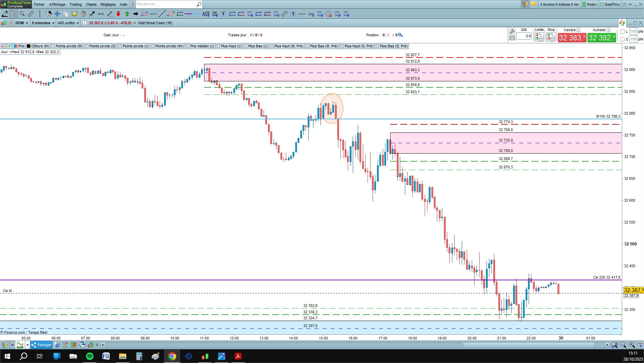Open Windows Start menu

click(7, 356)
